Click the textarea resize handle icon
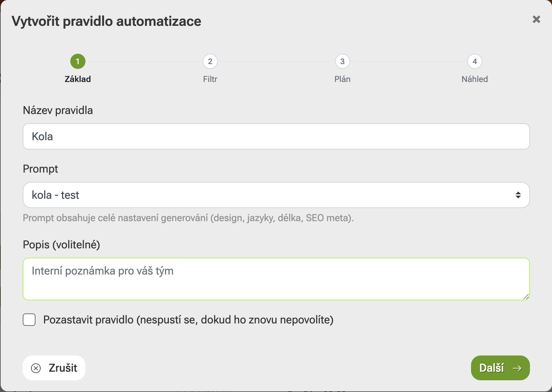552x392 pixels. [526, 297]
